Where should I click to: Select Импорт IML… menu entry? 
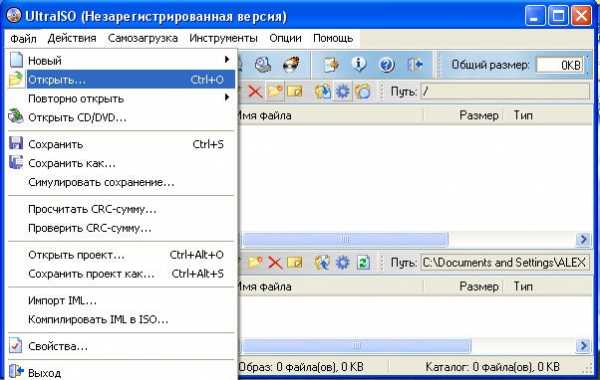click(x=121, y=300)
